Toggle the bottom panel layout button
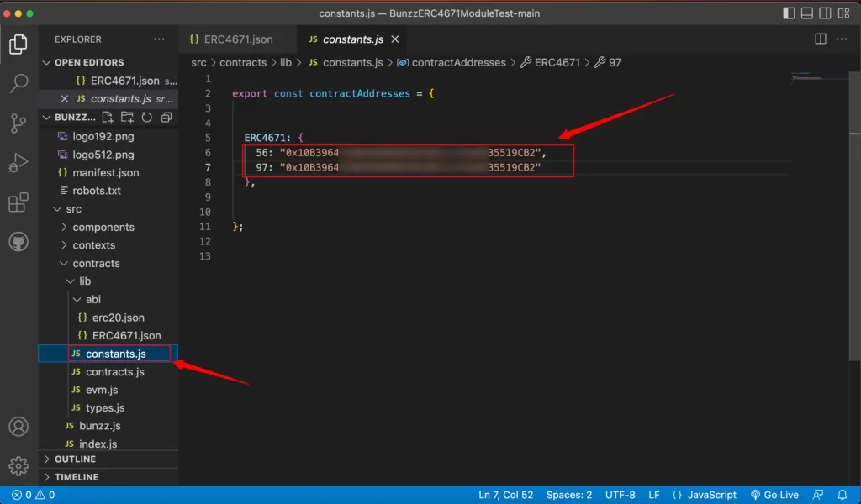This screenshot has width=861, height=504. click(807, 13)
